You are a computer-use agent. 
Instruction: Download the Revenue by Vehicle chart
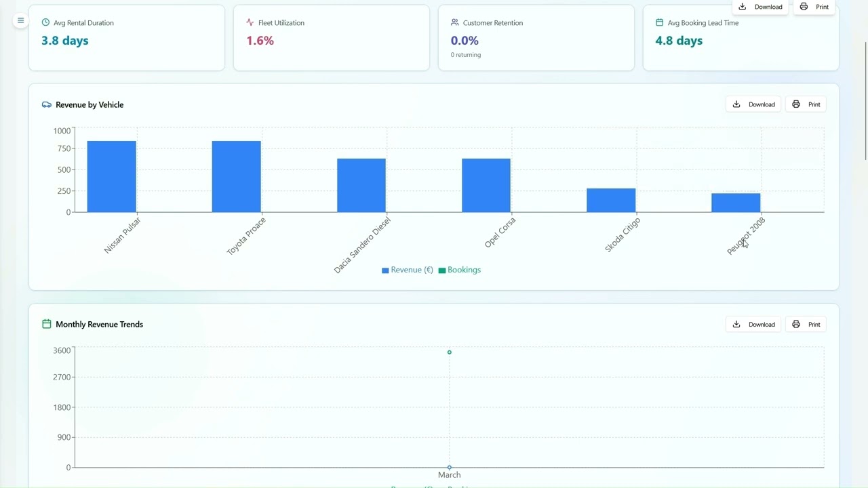[x=753, y=104]
